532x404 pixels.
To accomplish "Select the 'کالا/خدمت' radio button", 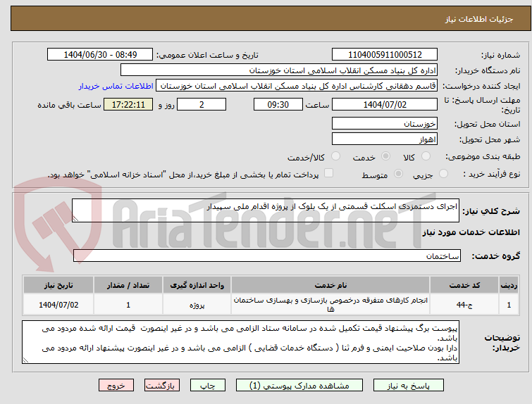I will [335, 156].
